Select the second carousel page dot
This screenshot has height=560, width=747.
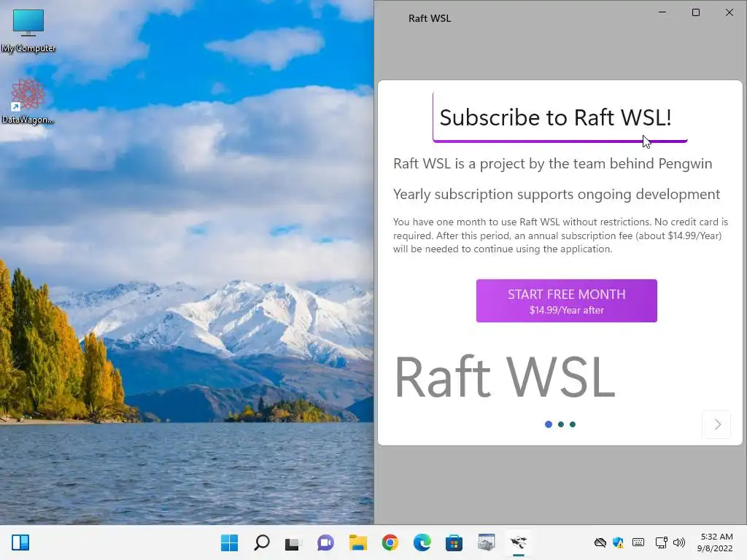pyautogui.click(x=561, y=424)
